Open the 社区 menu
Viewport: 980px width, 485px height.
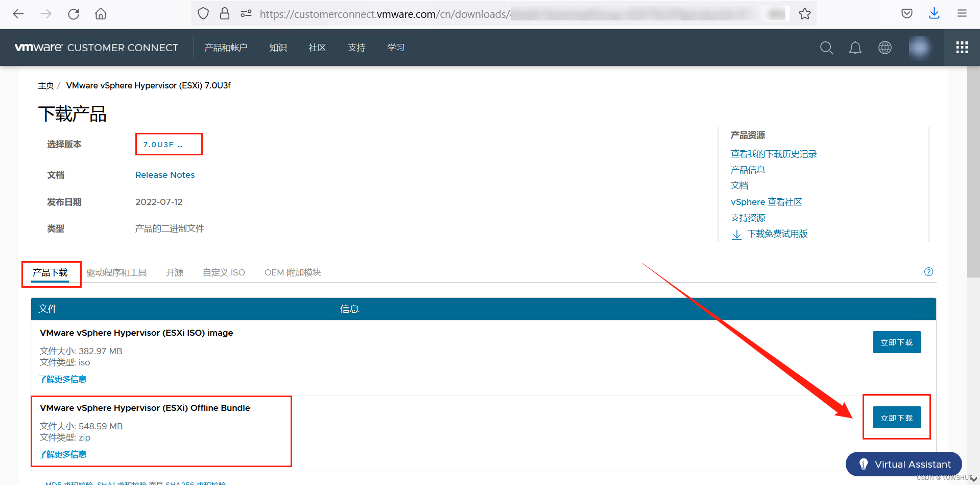click(317, 48)
